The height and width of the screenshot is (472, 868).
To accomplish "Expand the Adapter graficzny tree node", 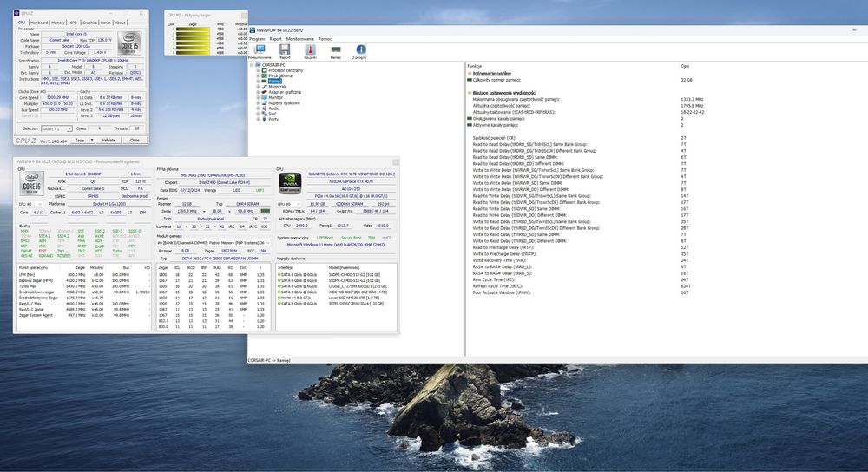I will (258, 92).
